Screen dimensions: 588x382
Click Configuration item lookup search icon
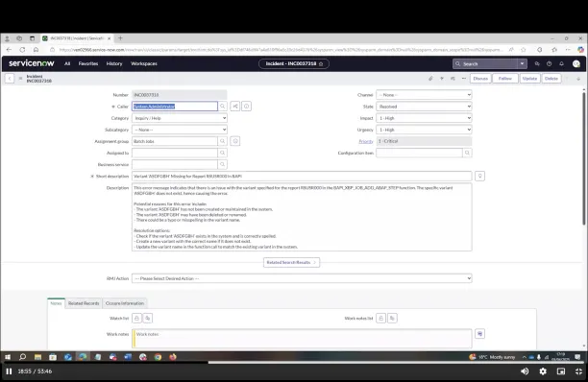[467, 153]
